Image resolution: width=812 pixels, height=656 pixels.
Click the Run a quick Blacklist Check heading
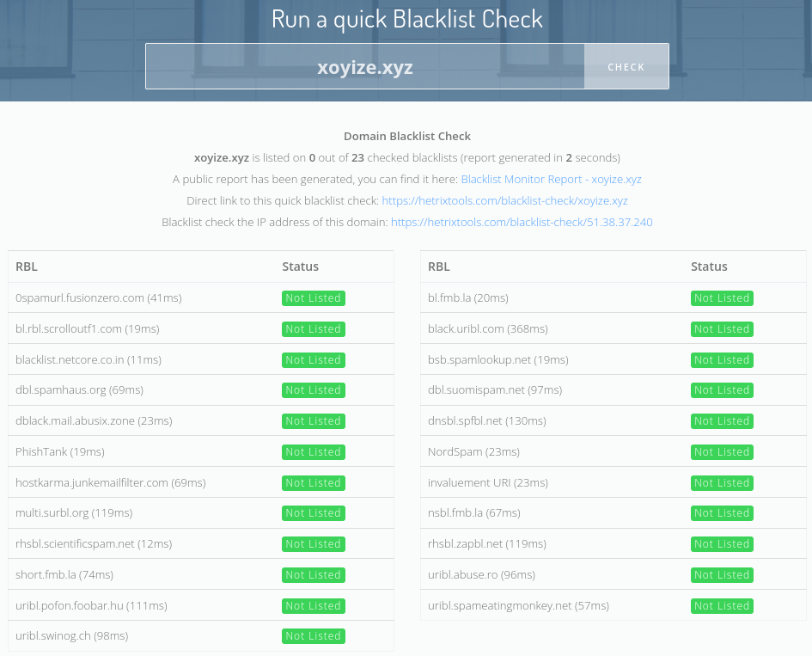(406, 19)
